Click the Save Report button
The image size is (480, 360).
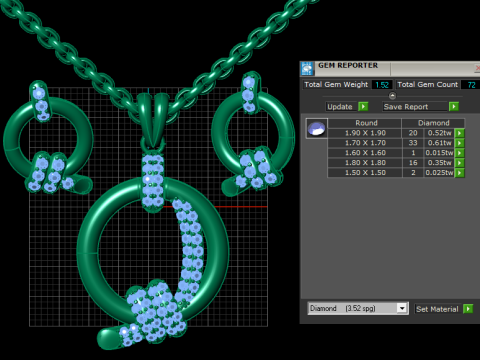415,107
